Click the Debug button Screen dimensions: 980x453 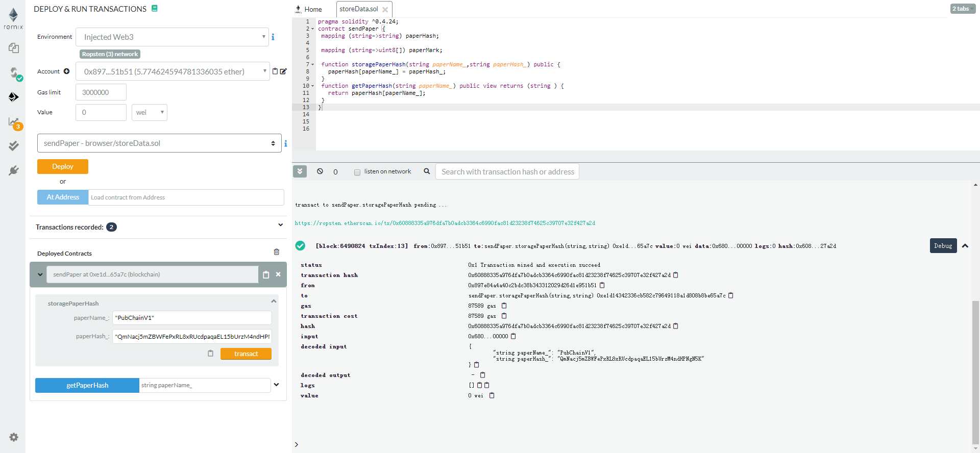click(943, 246)
